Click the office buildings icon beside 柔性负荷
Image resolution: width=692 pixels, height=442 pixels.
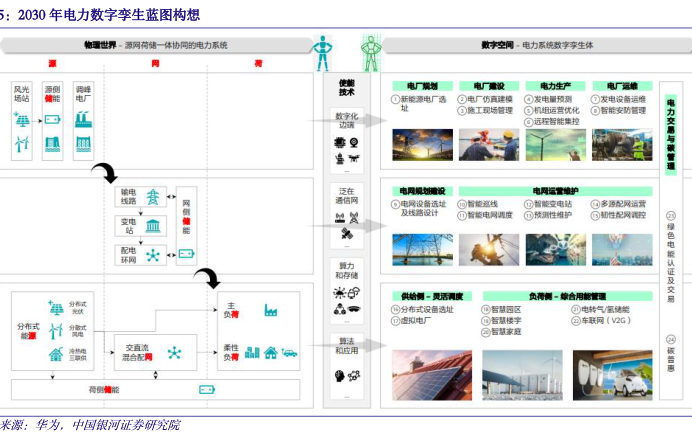tap(252, 352)
